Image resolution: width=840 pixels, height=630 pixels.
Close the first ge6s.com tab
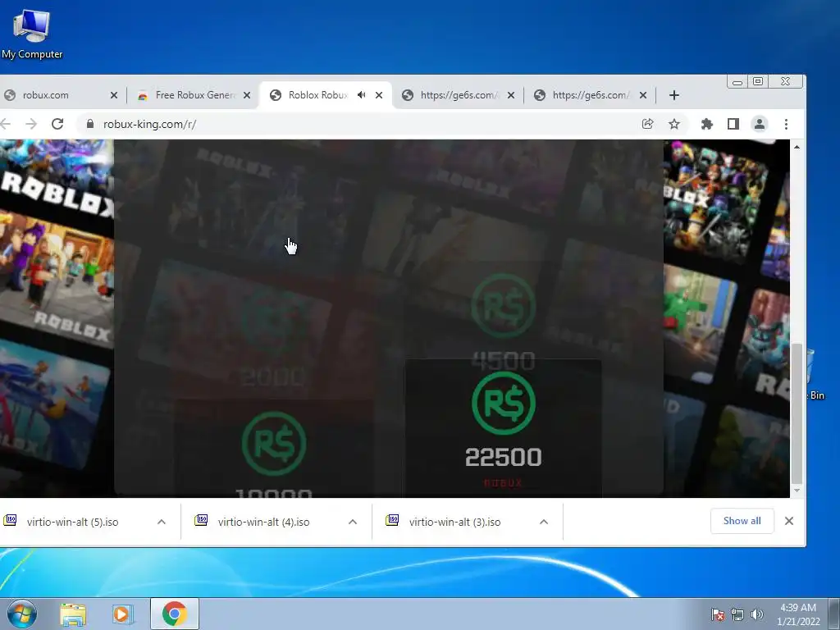click(510, 95)
